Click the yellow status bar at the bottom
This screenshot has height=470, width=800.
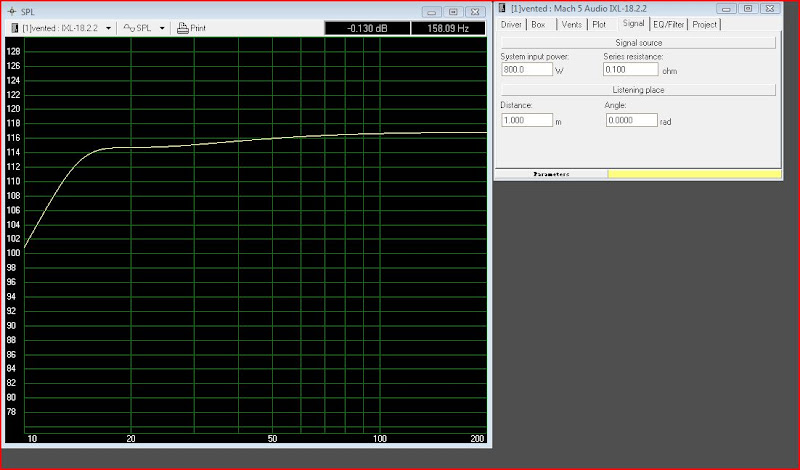click(x=693, y=174)
